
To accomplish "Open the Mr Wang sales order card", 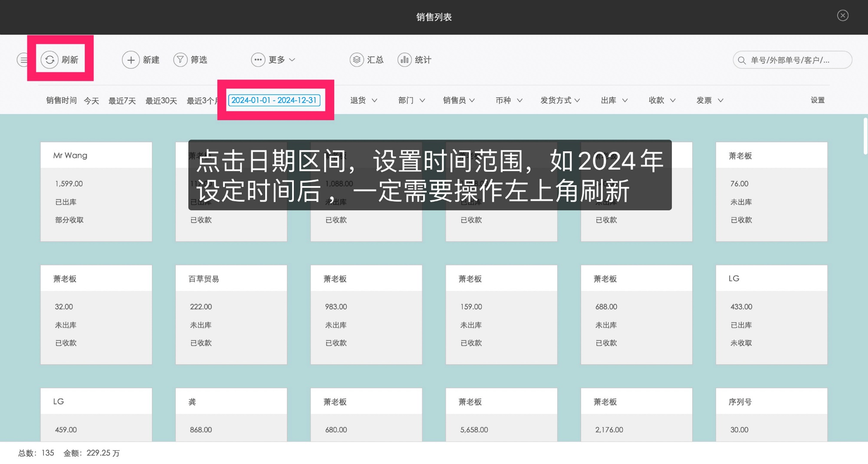I will [96, 191].
